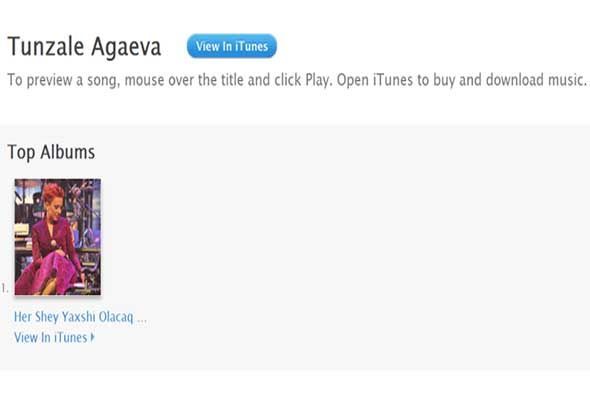The height and width of the screenshot is (400, 590).
Task: Click the ellipsis after the album title
Action: click(142, 320)
